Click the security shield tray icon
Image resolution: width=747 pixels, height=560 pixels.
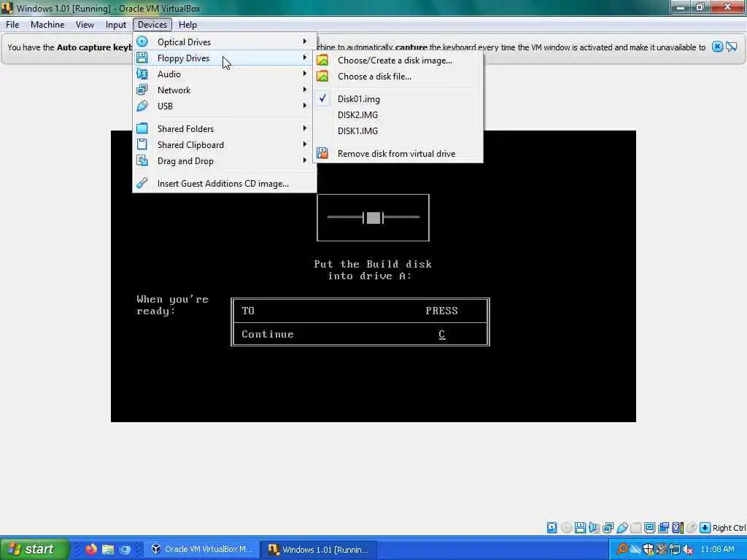click(x=649, y=549)
